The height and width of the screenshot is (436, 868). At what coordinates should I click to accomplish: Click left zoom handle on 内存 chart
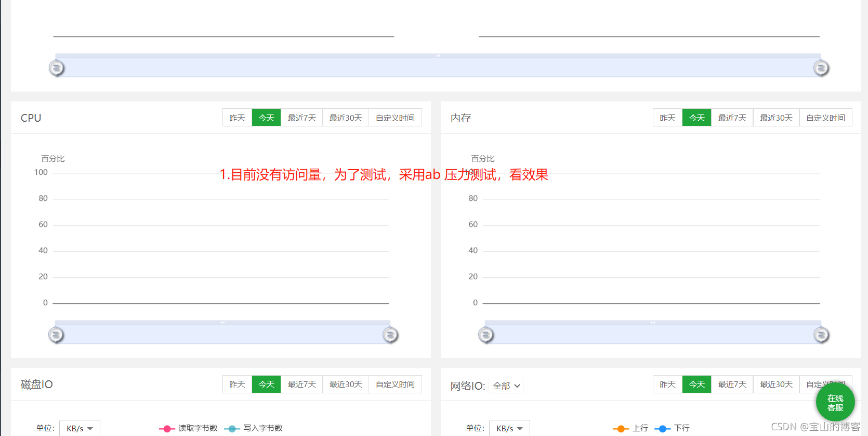pos(486,335)
